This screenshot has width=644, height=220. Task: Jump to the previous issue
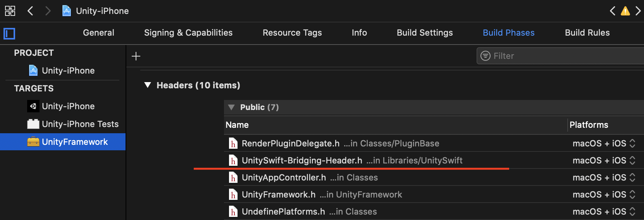pyautogui.click(x=612, y=11)
